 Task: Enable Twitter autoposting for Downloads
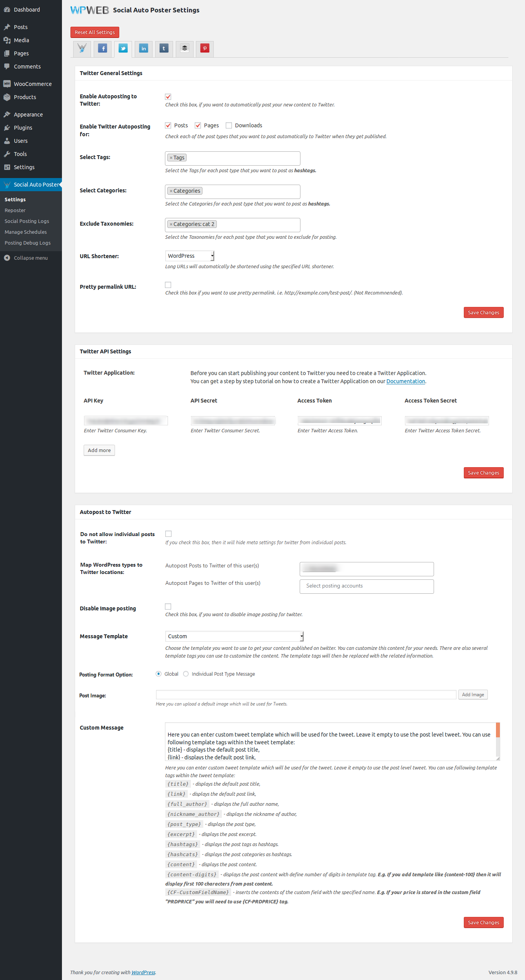tap(229, 125)
